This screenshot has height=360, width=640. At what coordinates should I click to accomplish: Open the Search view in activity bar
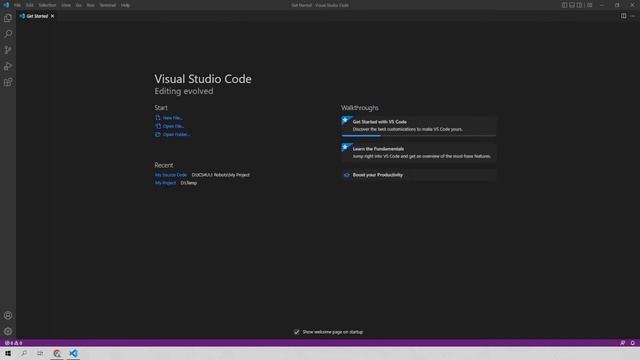pyautogui.click(x=8, y=34)
